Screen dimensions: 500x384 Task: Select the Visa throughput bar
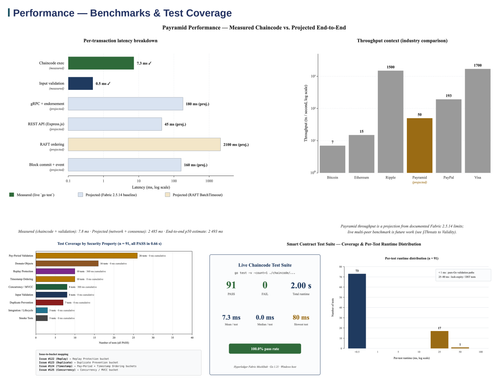tap(478, 121)
